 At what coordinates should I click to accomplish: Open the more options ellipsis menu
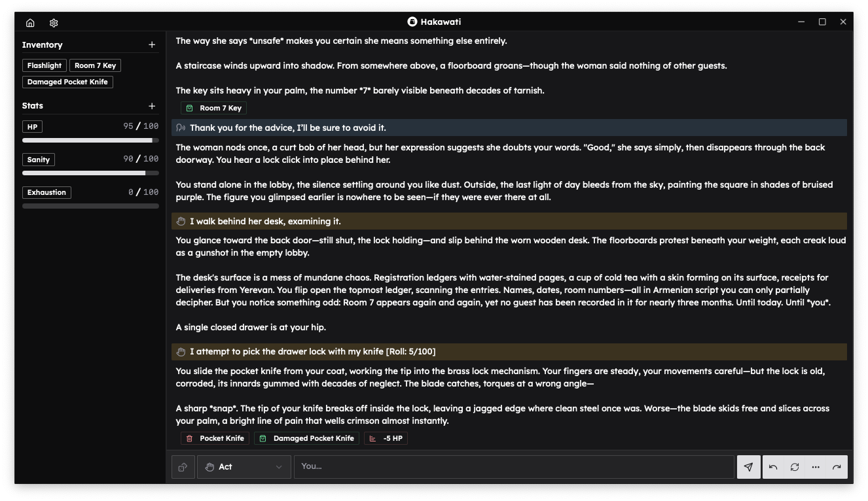coord(816,467)
